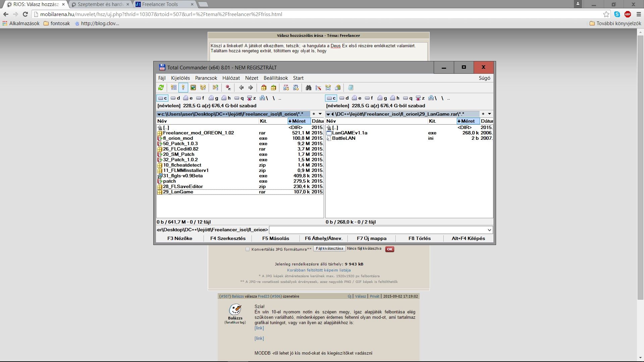This screenshot has height=362, width=644.
Task: Open left panel path triangle dropdown
Action: [159, 114]
